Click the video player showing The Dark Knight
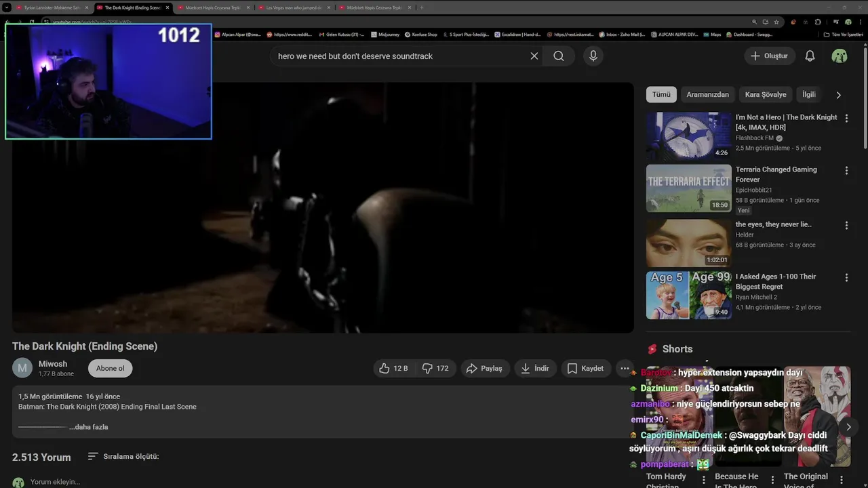The width and height of the screenshot is (868, 488). 323,207
